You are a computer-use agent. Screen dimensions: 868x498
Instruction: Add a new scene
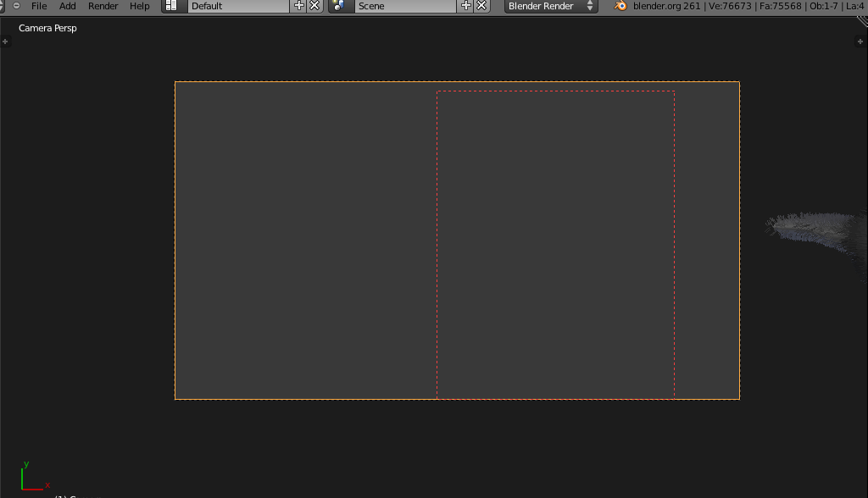pos(466,6)
